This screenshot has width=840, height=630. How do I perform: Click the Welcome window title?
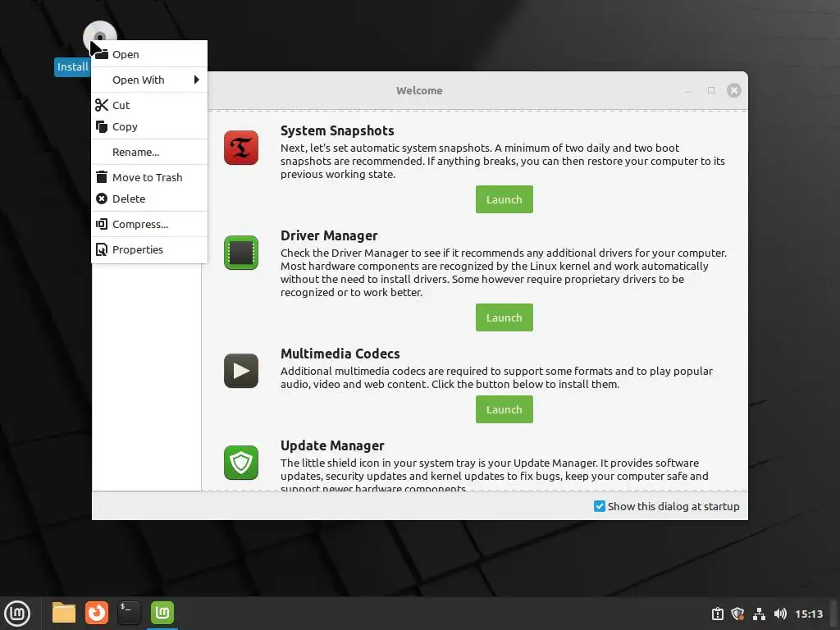click(x=419, y=90)
